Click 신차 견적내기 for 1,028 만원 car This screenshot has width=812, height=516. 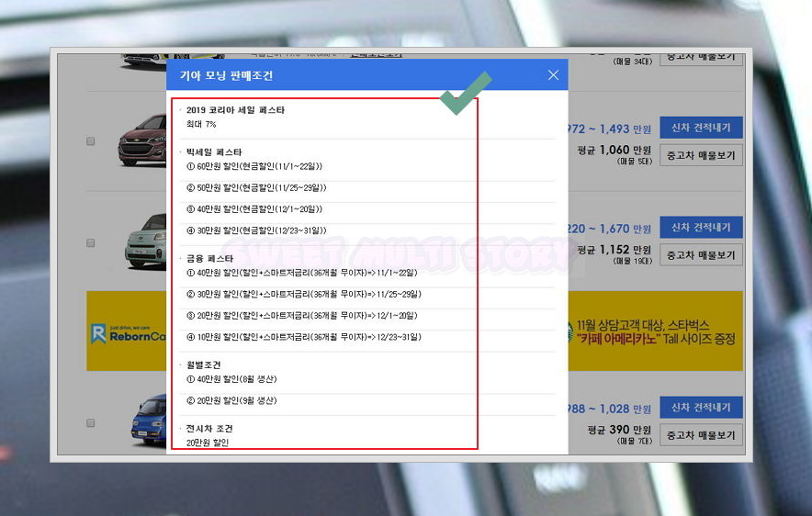tap(701, 408)
